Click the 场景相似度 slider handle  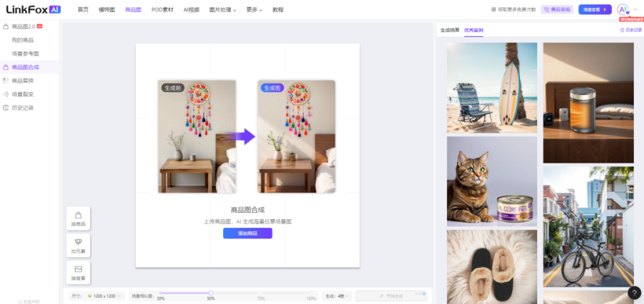tap(211, 293)
